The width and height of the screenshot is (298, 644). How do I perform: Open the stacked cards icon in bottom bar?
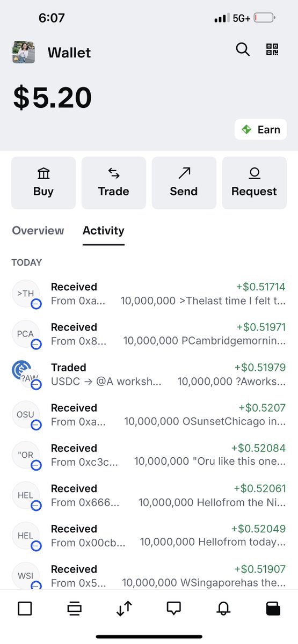pos(74,608)
